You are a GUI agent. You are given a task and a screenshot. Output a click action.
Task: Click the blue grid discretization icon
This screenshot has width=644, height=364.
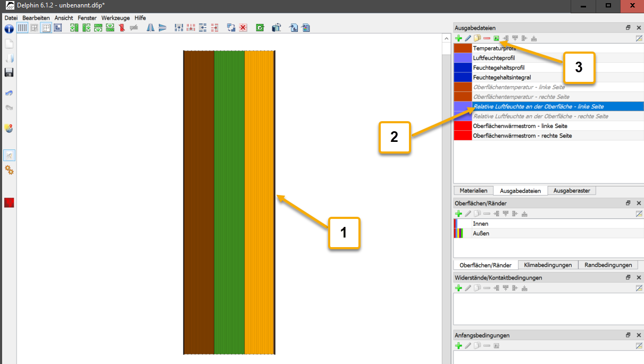179,28
